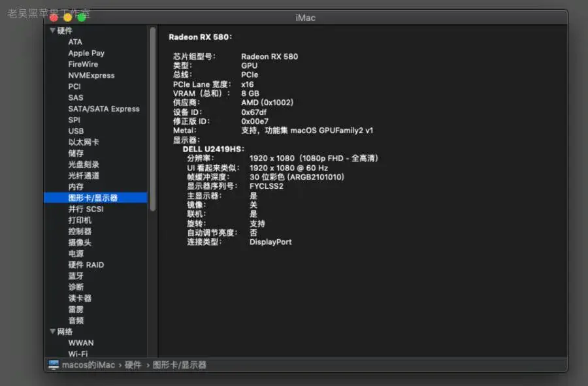This screenshot has width=588, height=386.
Task: Click the sidebar vertical scrollbar
Action: click(153, 119)
